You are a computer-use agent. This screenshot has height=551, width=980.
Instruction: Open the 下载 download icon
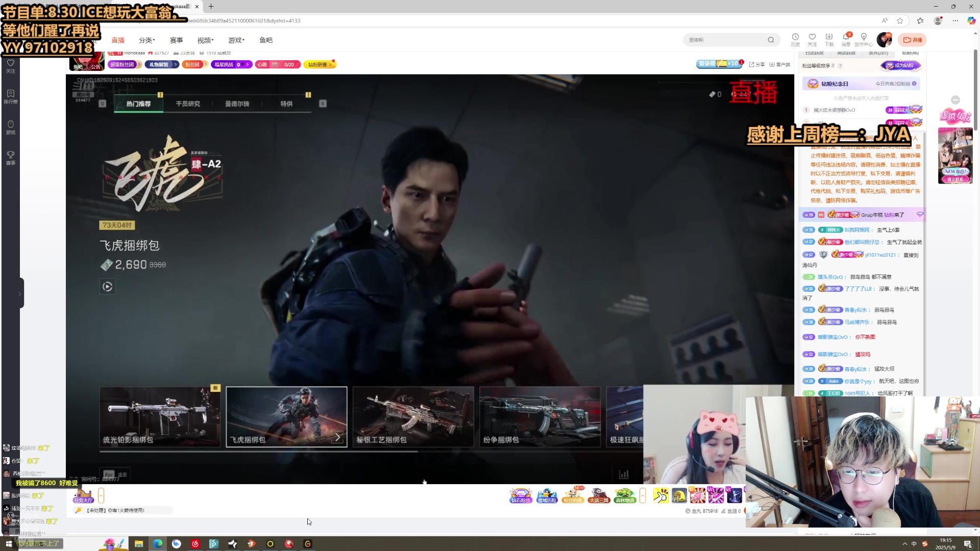(x=829, y=37)
